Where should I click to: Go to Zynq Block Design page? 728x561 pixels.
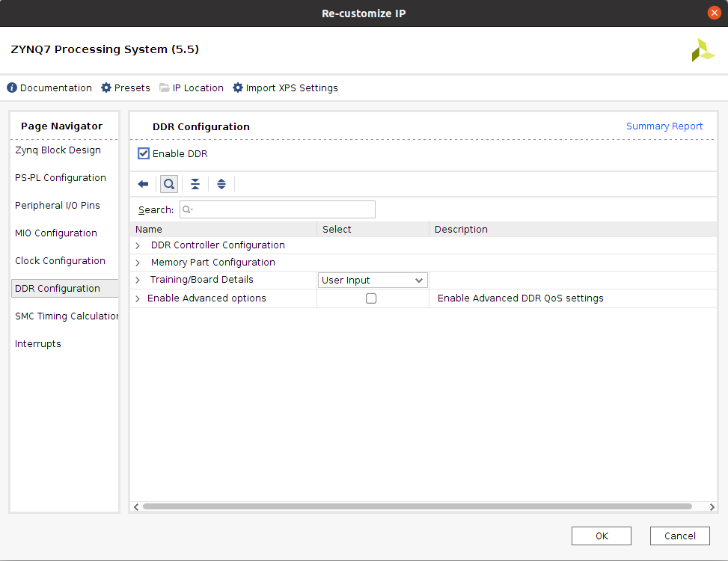[58, 150]
